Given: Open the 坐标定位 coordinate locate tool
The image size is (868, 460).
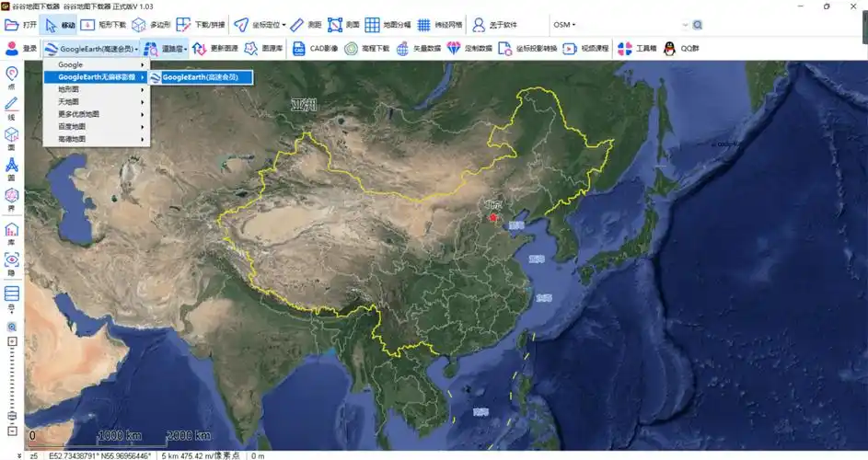Looking at the screenshot, I should (259, 25).
